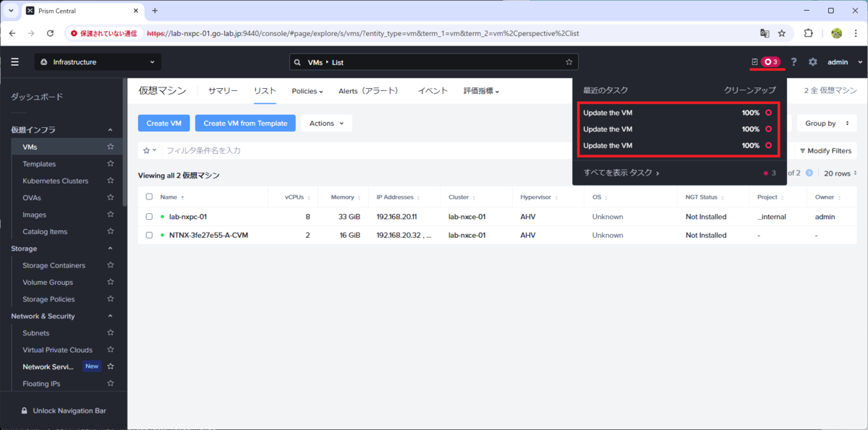The height and width of the screenshot is (430, 868).
Task: Open Chrome extensions puzzle icon
Action: coord(809,33)
